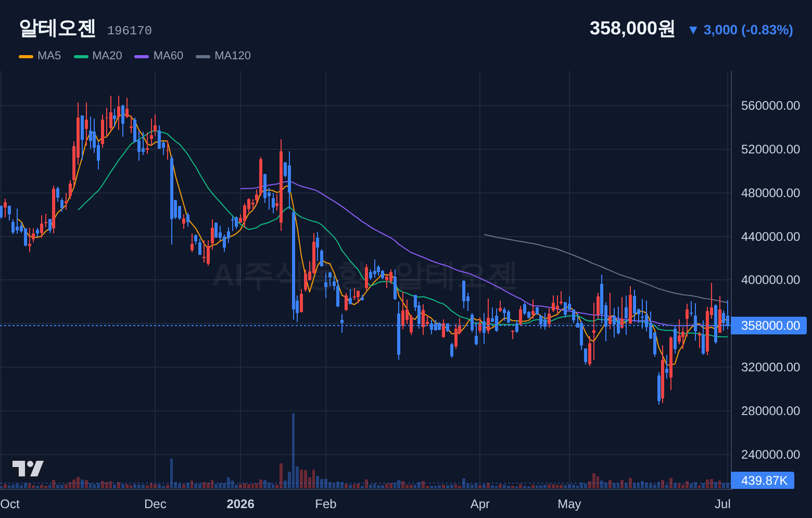
Task: Click the 400000.00 price axis label
Action: [x=770, y=280]
